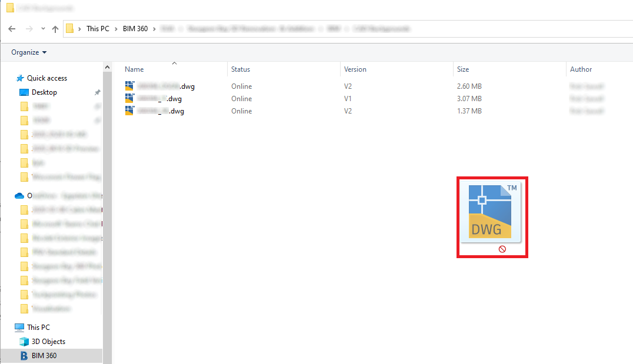Open the recent locations dropdown beside the forward arrow
633x364 pixels.
[x=42, y=28]
